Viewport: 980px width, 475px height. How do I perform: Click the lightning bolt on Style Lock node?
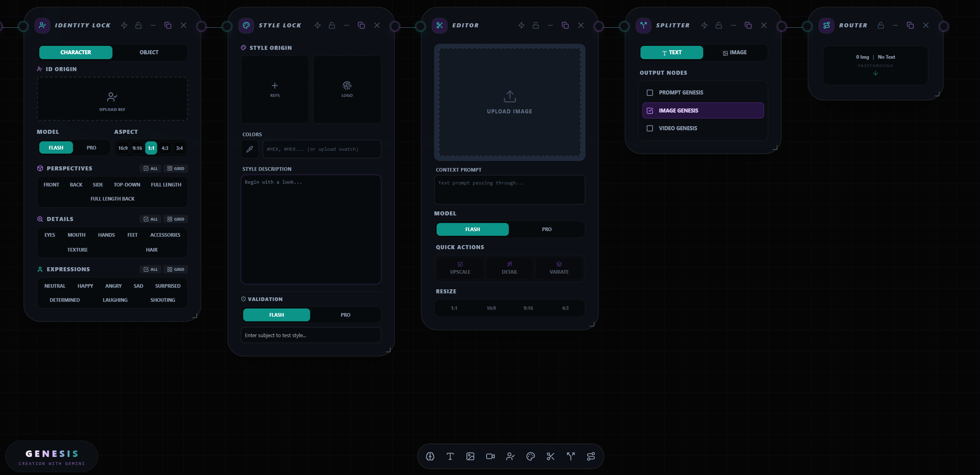click(x=318, y=25)
